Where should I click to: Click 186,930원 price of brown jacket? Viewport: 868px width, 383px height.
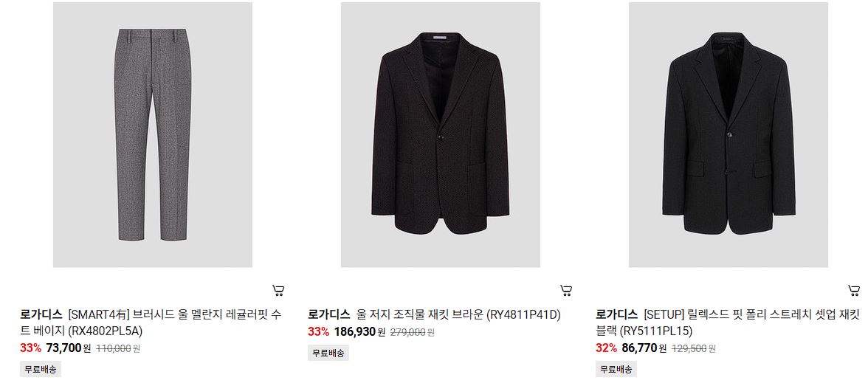click(x=360, y=333)
